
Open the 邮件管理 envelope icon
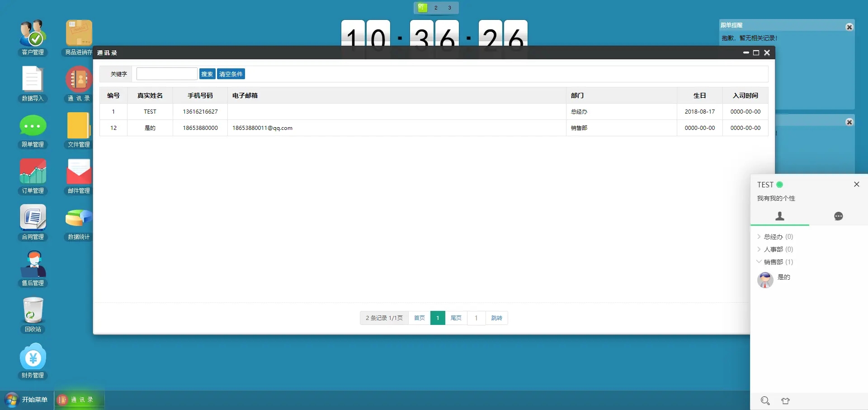click(x=79, y=172)
